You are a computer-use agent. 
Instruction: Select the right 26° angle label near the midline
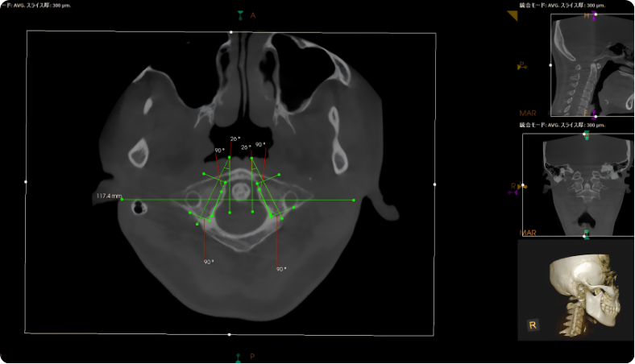pyautogui.click(x=246, y=147)
